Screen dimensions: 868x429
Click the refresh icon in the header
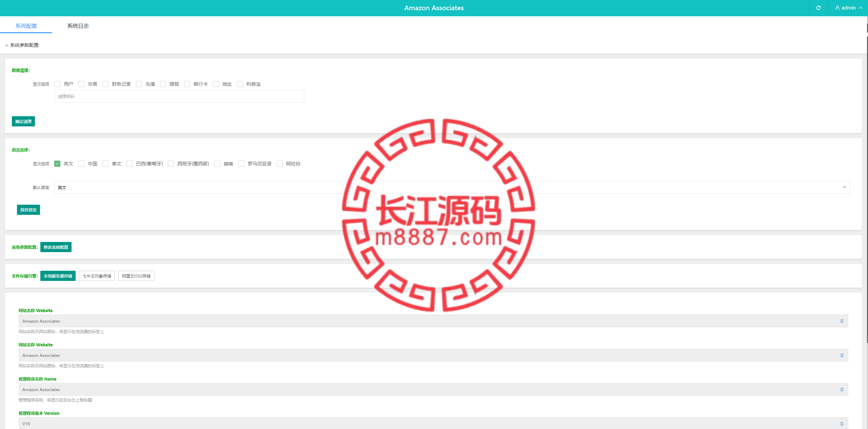click(818, 8)
